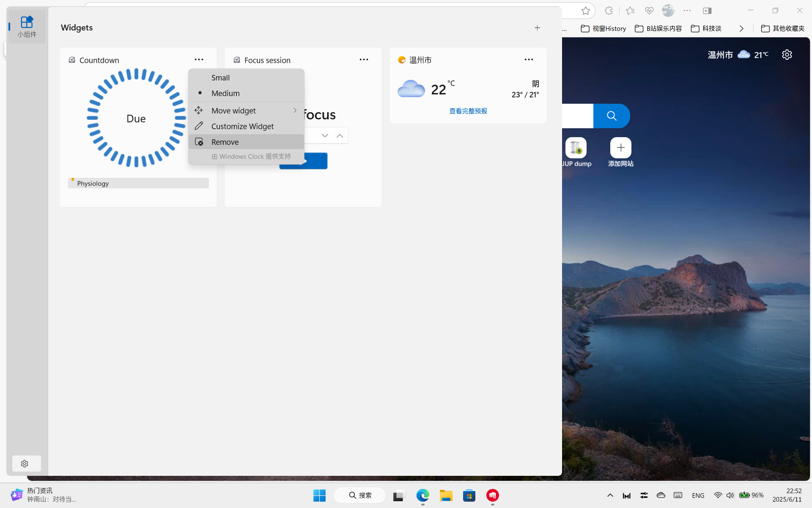Open the new tab page settings gear

pyautogui.click(x=787, y=55)
